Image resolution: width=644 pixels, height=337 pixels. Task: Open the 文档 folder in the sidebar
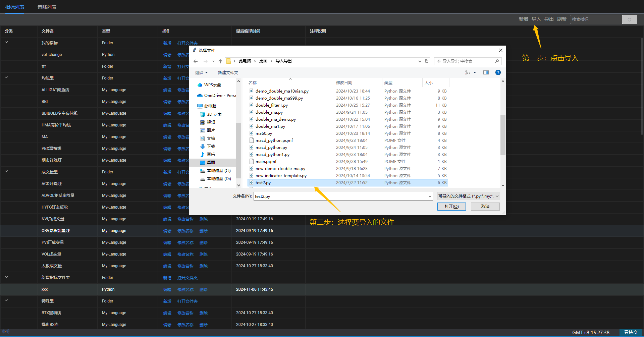coord(208,138)
